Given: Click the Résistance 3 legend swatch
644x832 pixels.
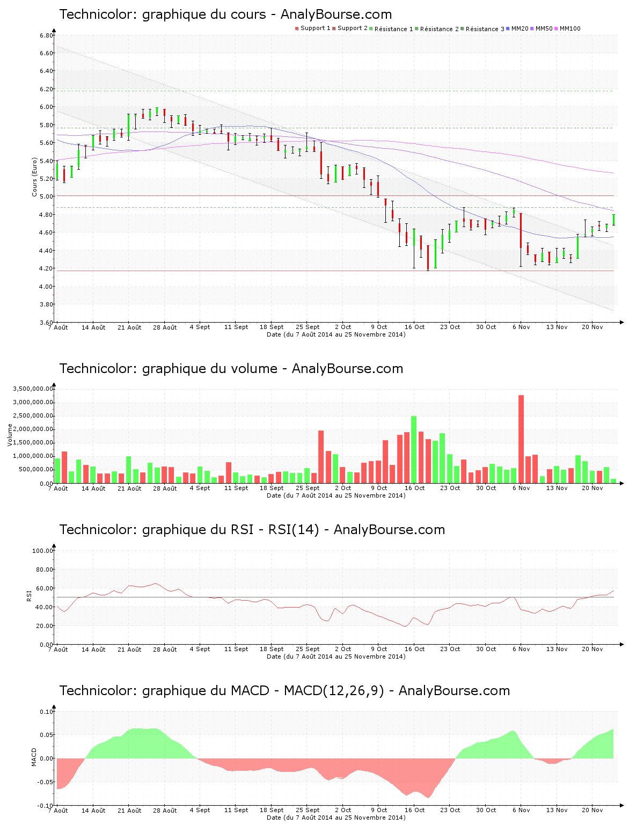Looking at the screenshot, I should (x=462, y=28).
